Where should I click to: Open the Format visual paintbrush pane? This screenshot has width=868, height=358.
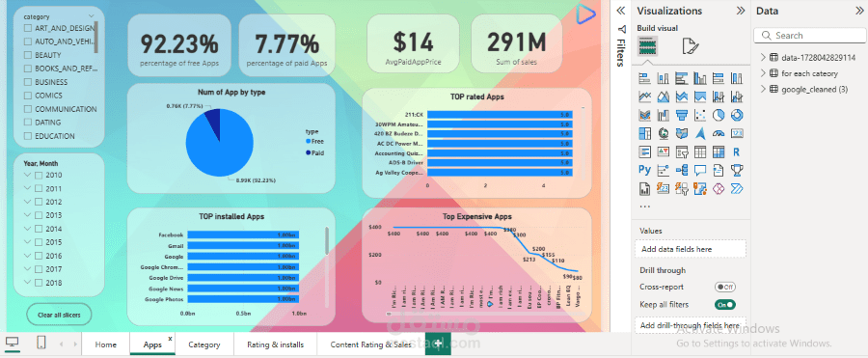click(x=691, y=46)
